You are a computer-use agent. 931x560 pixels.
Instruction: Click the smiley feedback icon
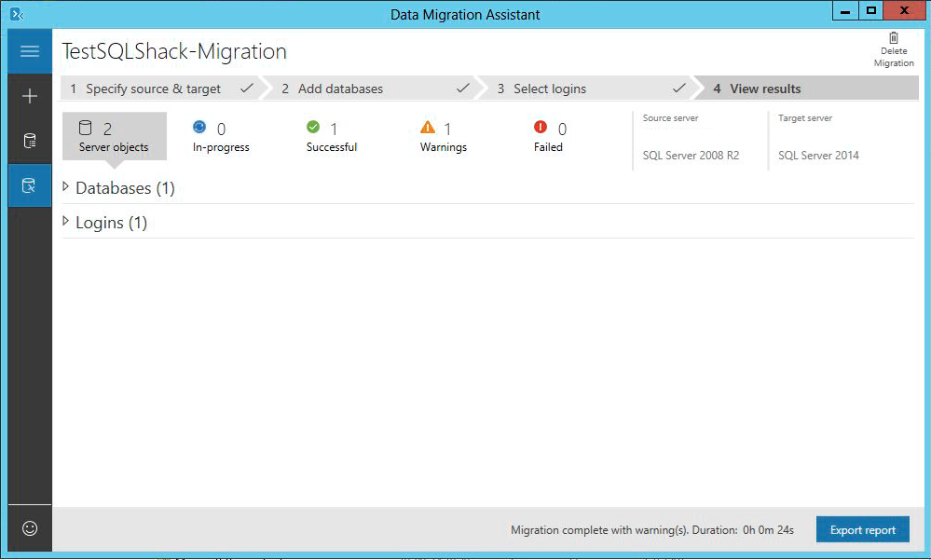coord(30,528)
